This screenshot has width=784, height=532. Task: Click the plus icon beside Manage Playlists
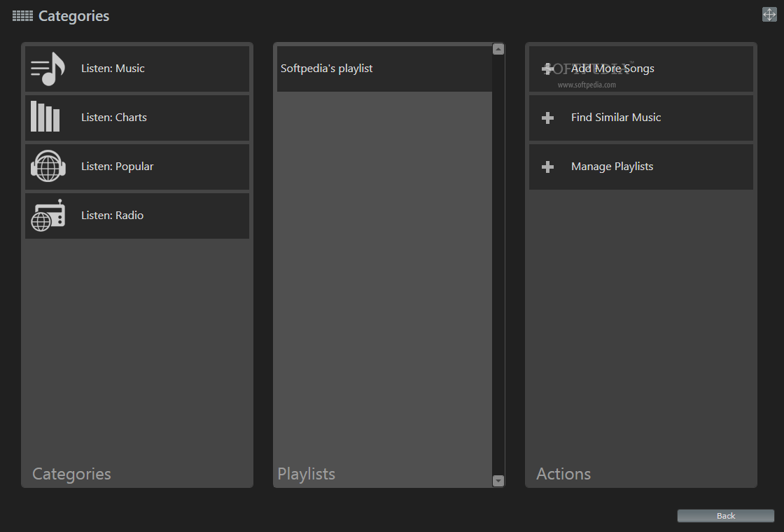(x=547, y=167)
